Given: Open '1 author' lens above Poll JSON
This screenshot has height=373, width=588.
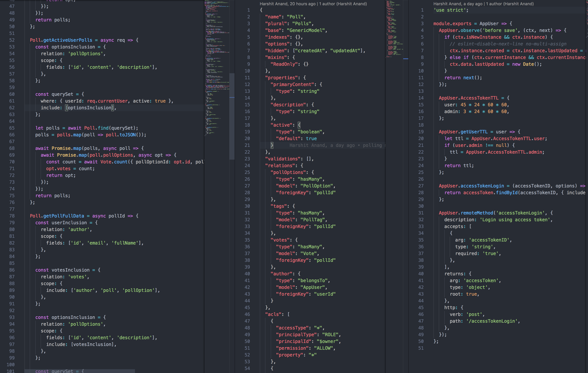Looking at the screenshot, I should tap(343, 4).
